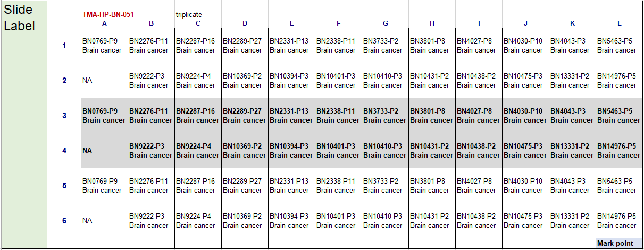Select BN2289-P27 cell in row 5

[245, 186]
